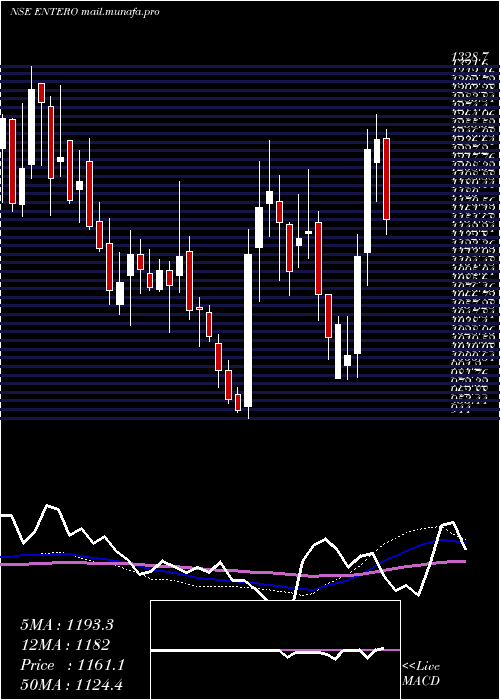Click the top price label 1328.7

click(471, 56)
